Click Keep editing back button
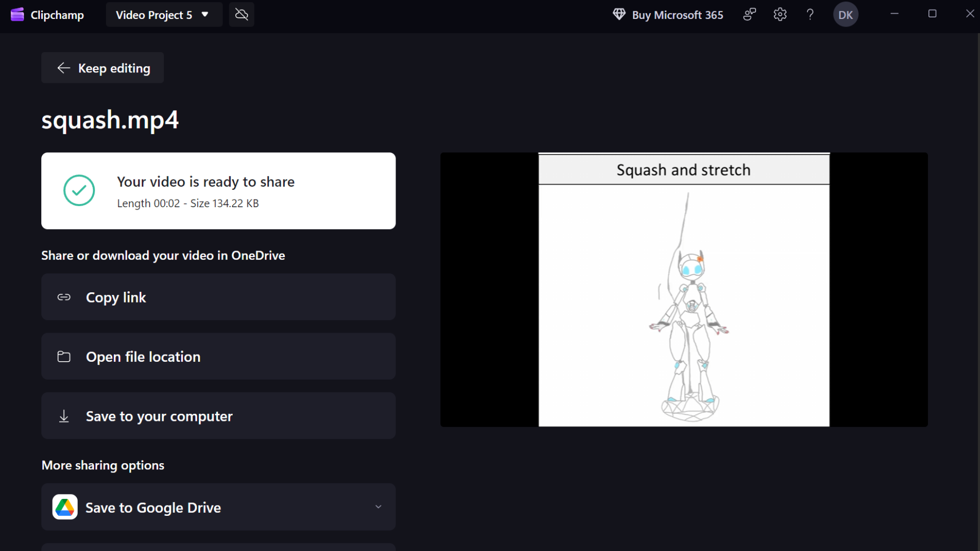The image size is (980, 551). click(x=103, y=68)
